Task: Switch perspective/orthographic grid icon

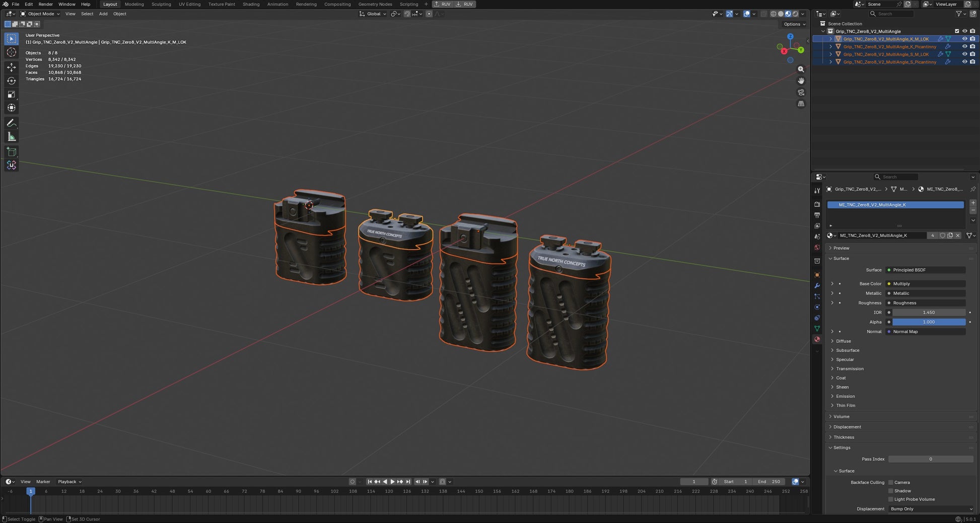Action: tap(801, 104)
